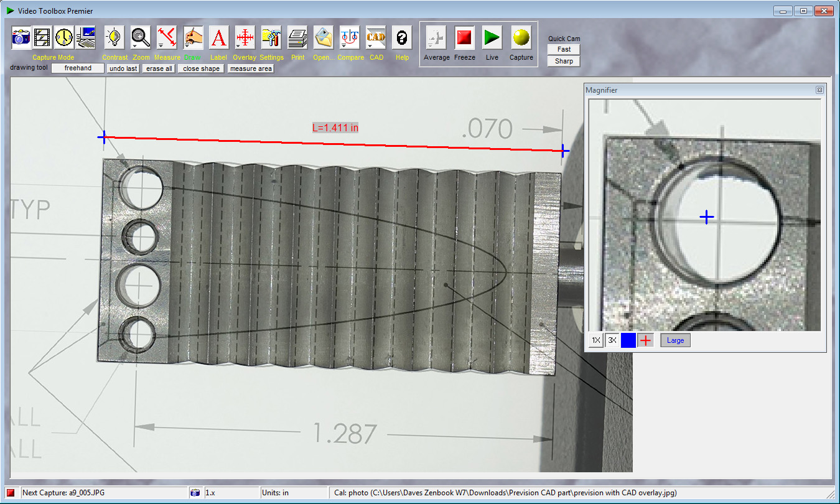Expand the Measure tool dropdown
Image resolution: width=840 pixels, height=504 pixels.
tap(161, 46)
